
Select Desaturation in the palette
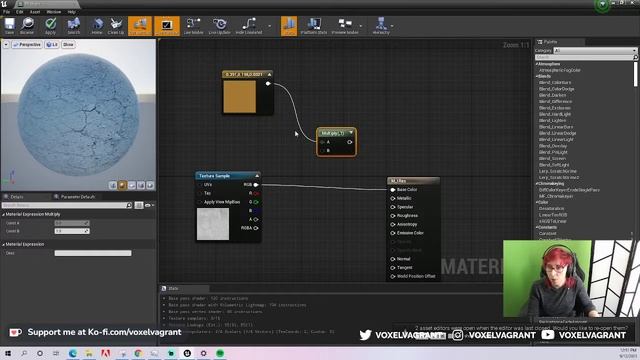(551, 209)
